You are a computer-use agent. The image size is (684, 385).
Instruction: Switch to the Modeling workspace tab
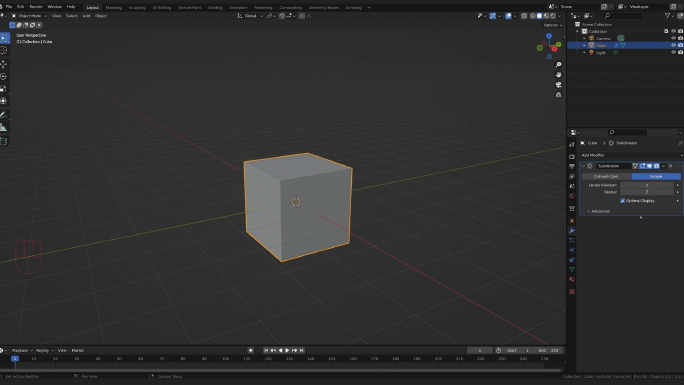[x=113, y=7]
